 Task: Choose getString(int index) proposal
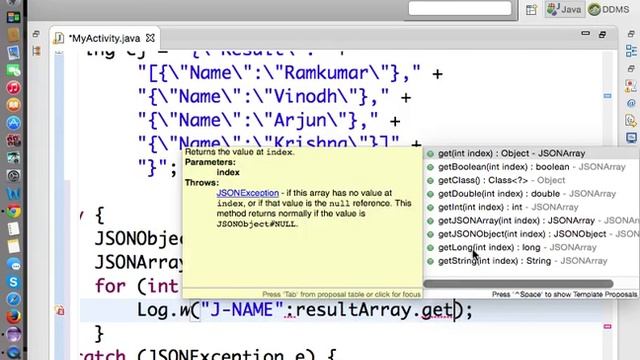pos(531,261)
